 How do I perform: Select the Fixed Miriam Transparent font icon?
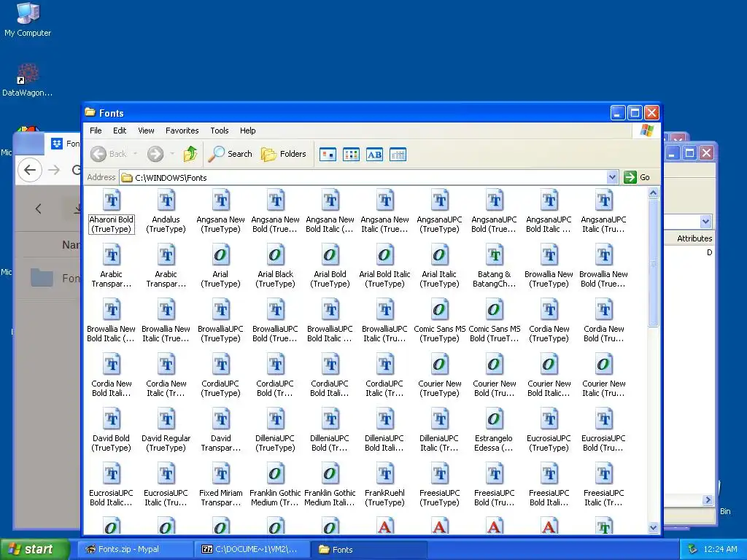pyautogui.click(x=220, y=474)
